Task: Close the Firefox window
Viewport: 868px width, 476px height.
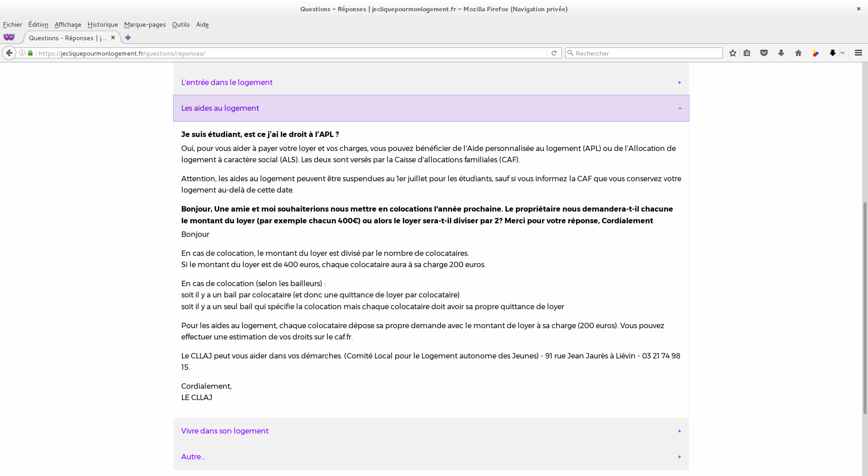Action: (x=859, y=9)
